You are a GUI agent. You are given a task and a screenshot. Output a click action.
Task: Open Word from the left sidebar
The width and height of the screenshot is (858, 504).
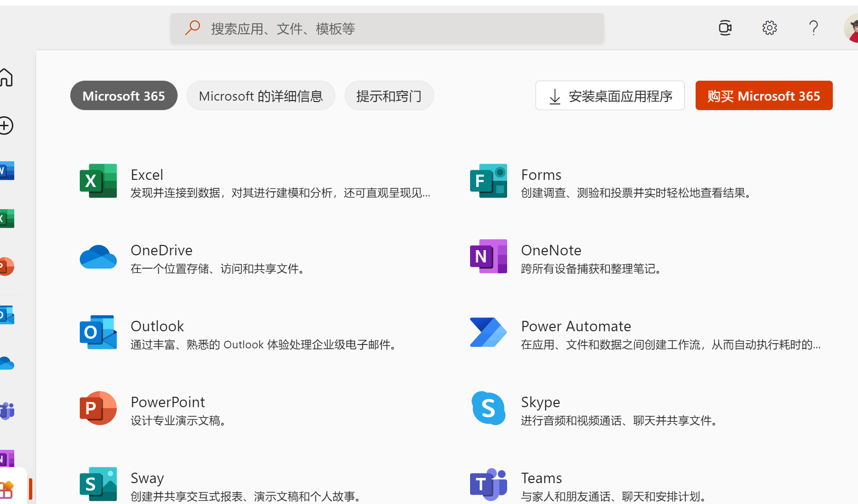7,171
